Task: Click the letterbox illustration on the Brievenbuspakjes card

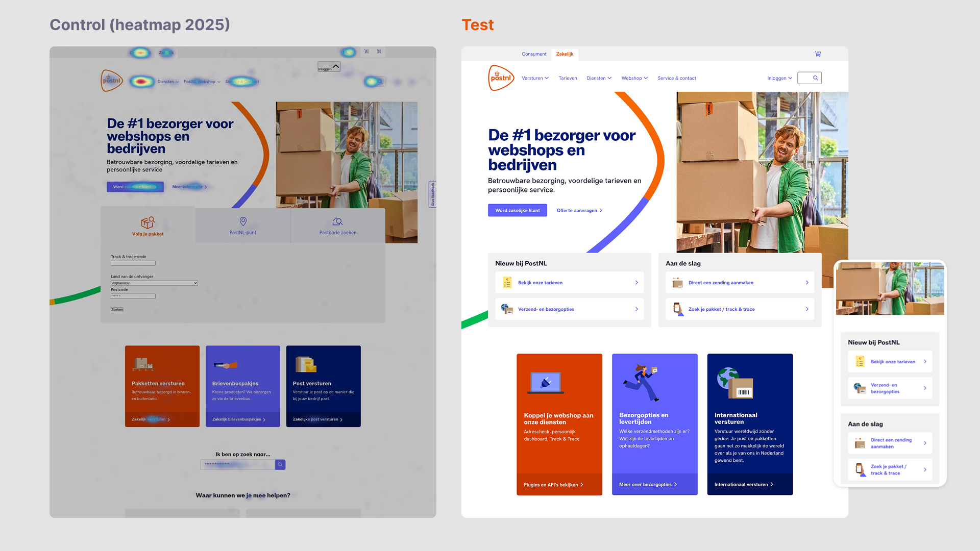Action: tap(226, 365)
